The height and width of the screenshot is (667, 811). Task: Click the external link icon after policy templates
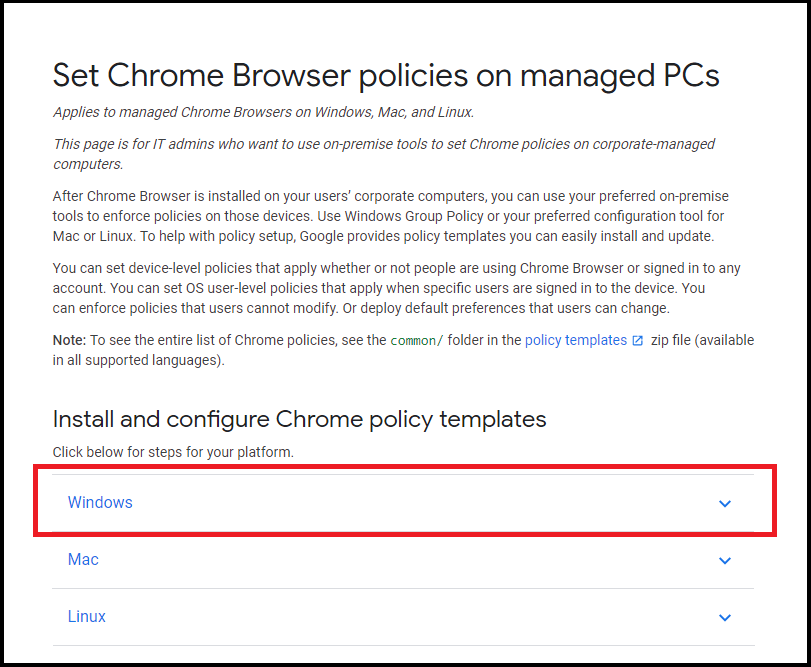[638, 341]
